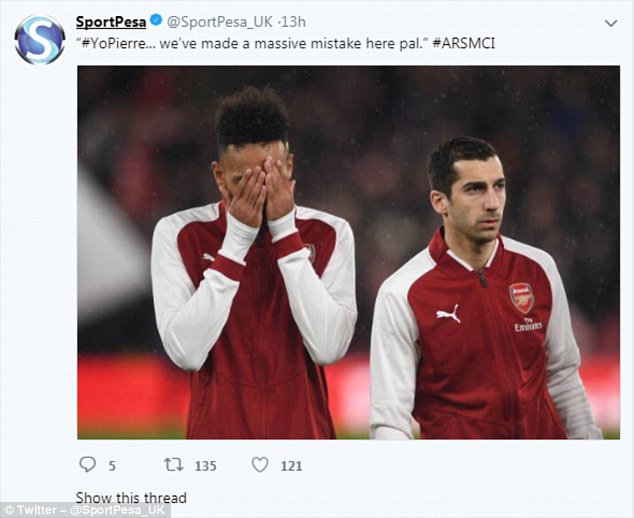
Task: Click the SportPesa profile avatar
Action: tap(39, 40)
